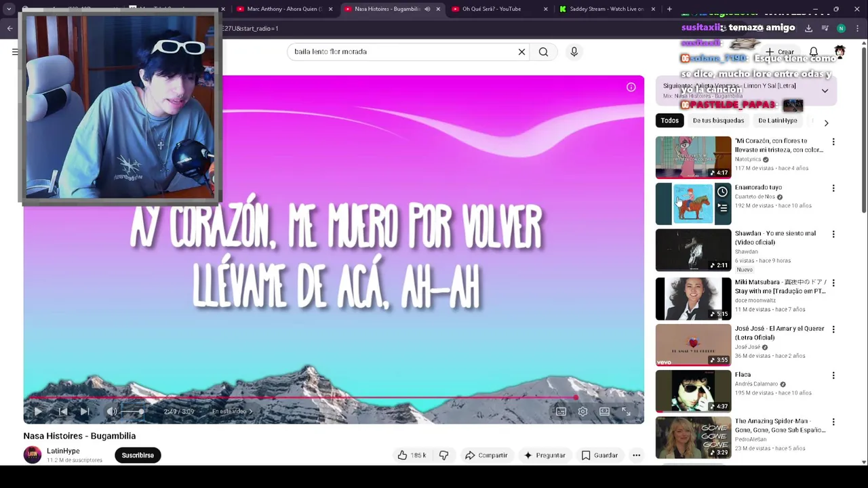Screen dimensions: 868x488
Task: Expand the mix playlist panel chevron
Action: 825,91
